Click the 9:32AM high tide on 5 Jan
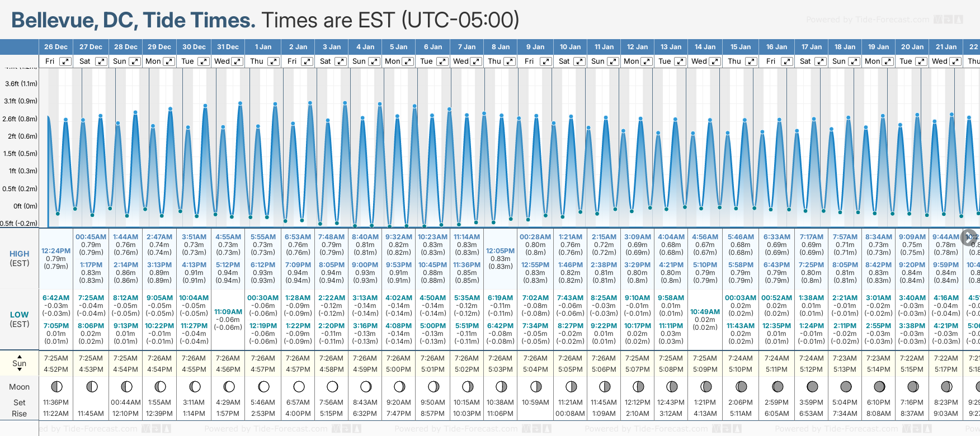Viewport: 980px width, 436px height. (x=398, y=237)
